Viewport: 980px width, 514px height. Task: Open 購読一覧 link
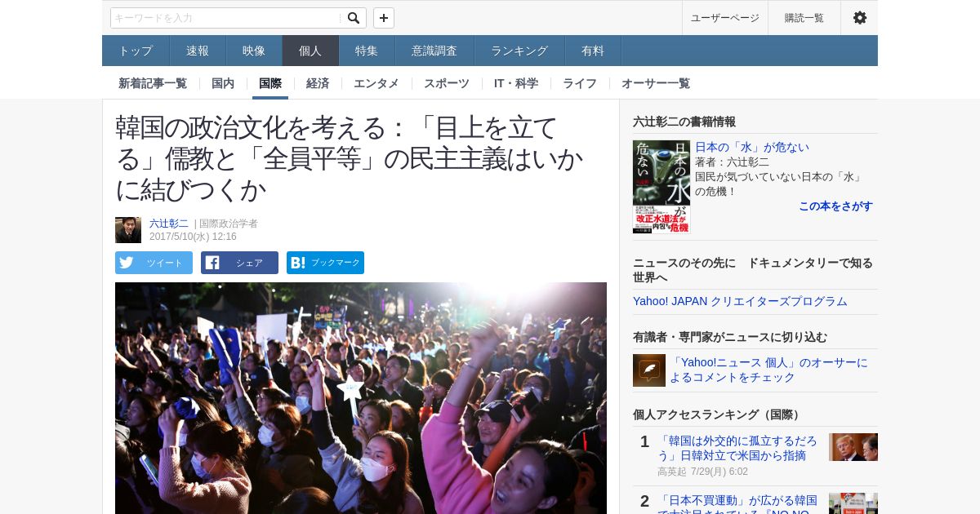pos(804,18)
